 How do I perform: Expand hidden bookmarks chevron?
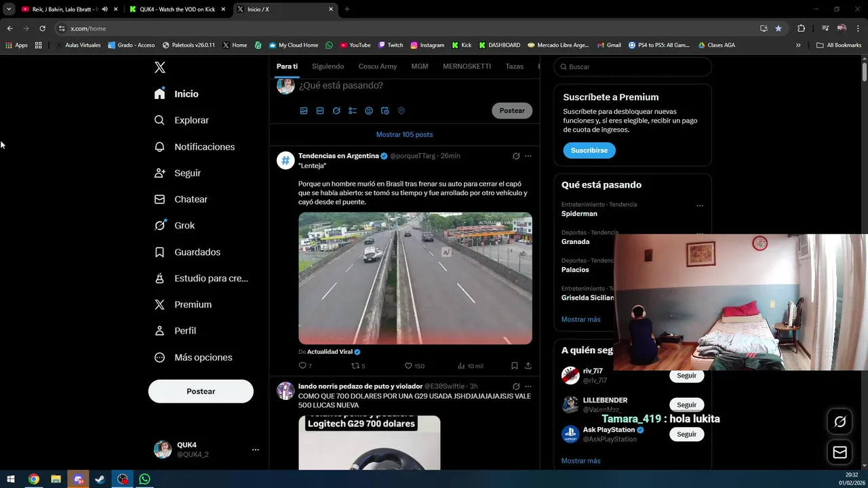pos(798,45)
